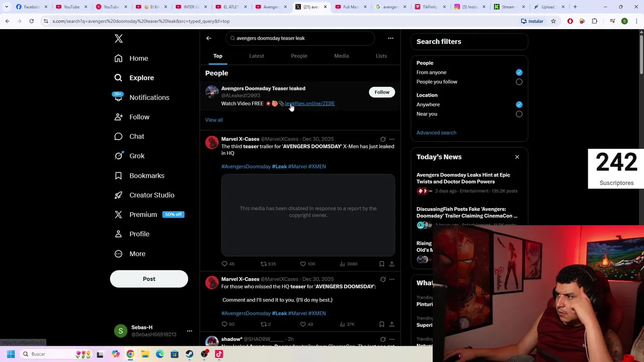Open Premium 50% off in the sidebar
Viewport: 644px width, 362px height.
(149, 215)
